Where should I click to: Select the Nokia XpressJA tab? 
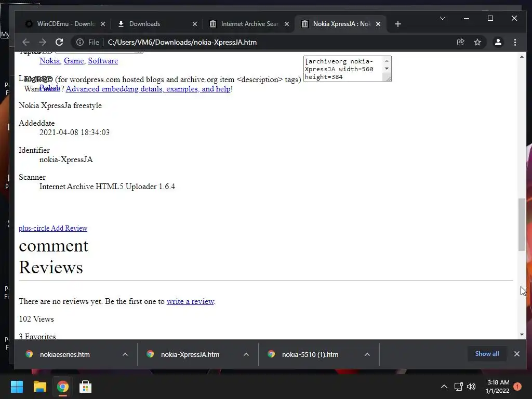click(341, 24)
